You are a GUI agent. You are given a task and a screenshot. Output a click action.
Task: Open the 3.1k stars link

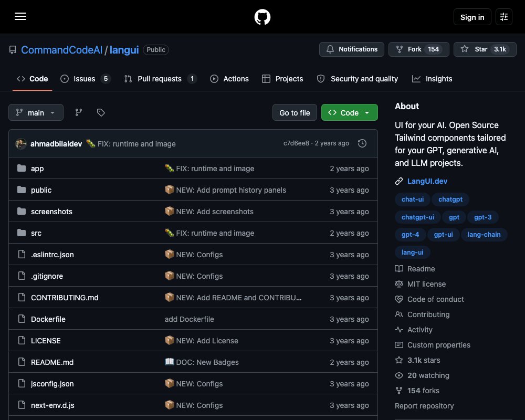click(417, 360)
